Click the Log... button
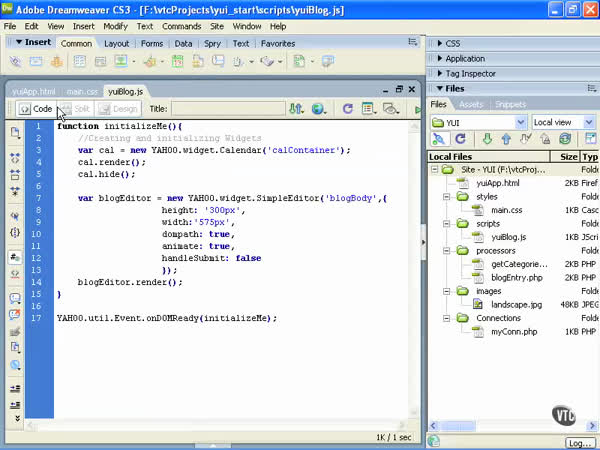This screenshot has width=600, height=450. click(579, 442)
